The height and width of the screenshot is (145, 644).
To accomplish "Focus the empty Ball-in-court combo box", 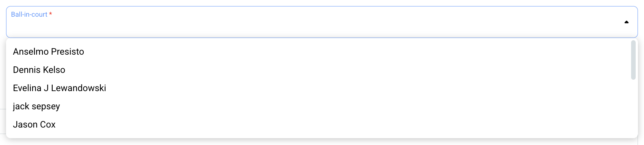I will 322,22.
